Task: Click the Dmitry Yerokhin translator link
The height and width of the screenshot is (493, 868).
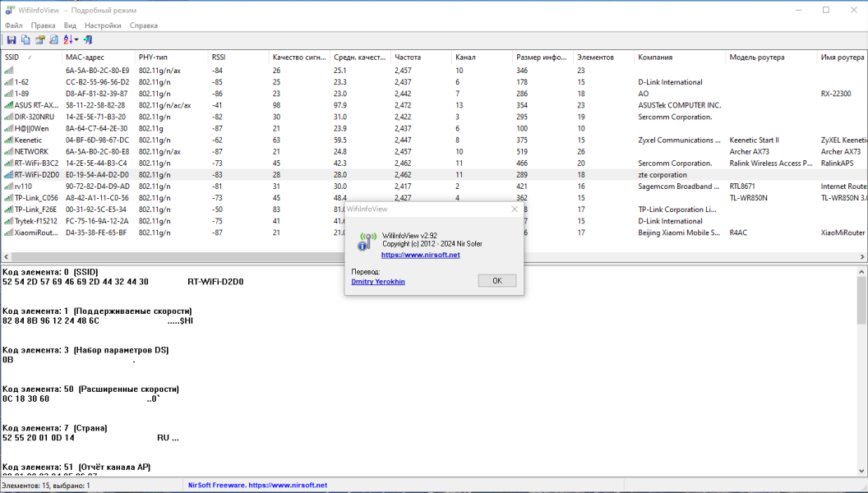Action: point(378,282)
